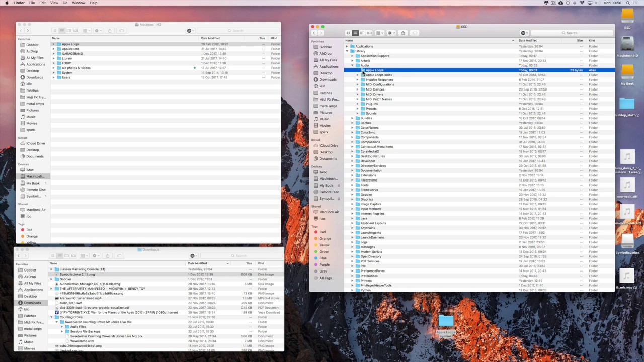The height and width of the screenshot is (362, 644).
Task: Select Remote Disc in the SSD window sidebar
Action: pos(329,192)
